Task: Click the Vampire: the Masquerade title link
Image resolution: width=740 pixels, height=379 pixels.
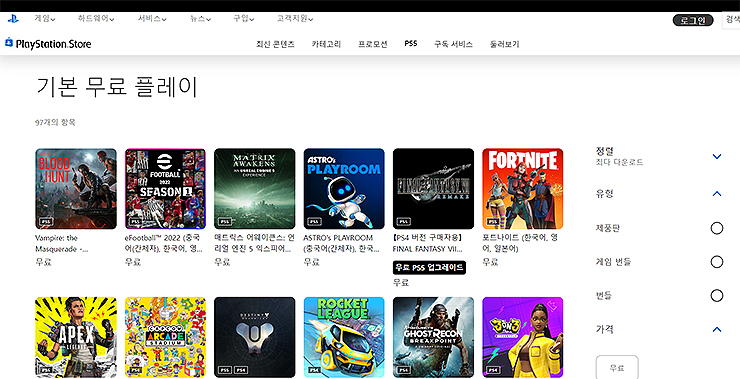Action: [62, 244]
